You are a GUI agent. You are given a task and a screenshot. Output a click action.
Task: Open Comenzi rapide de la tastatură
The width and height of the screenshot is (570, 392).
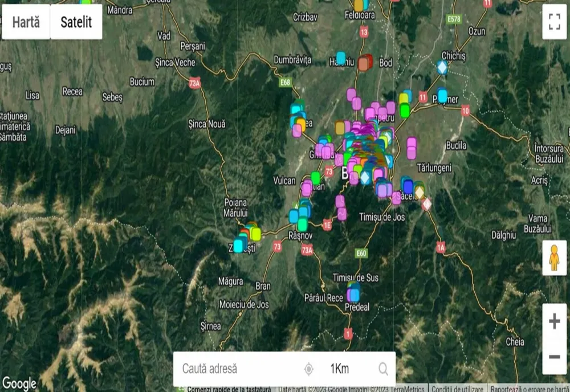click(x=229, y=389)
